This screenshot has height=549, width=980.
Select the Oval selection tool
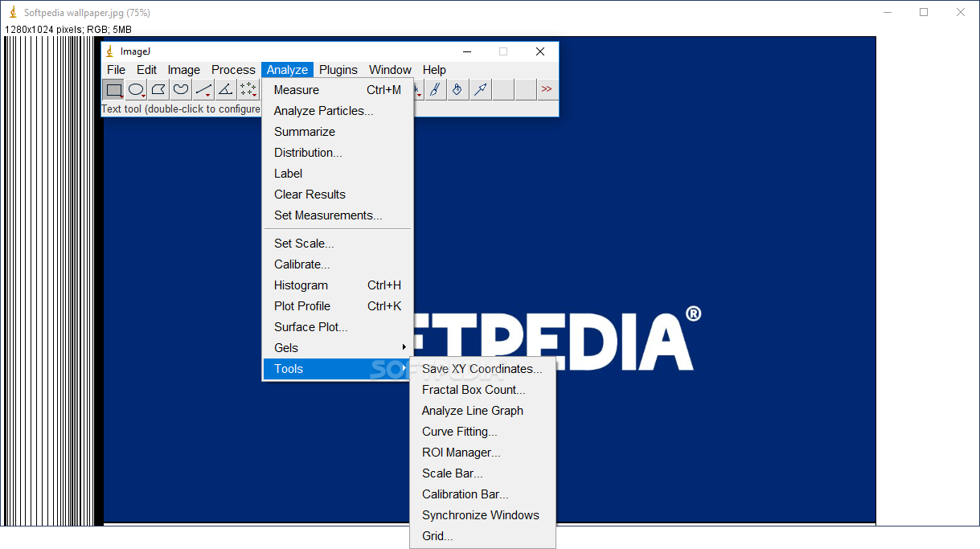tap(137, 90)
